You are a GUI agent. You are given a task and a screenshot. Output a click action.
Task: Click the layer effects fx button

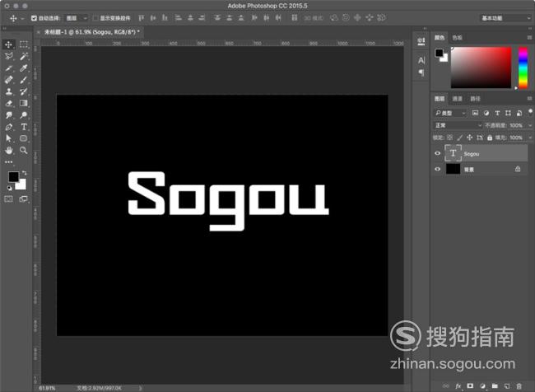458,386
